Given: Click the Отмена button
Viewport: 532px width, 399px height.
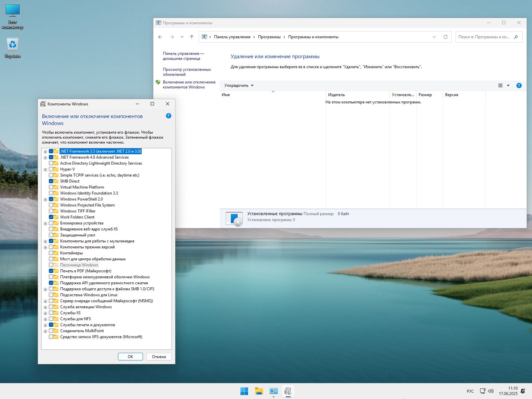Looking at the screenshot, I should pos(159,357).
